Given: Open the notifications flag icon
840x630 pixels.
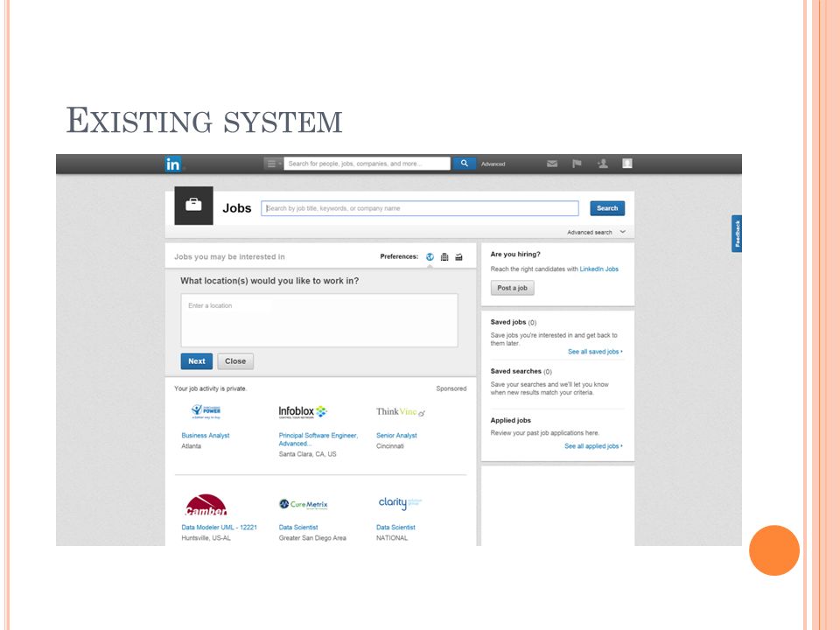Looking at the screenshot, I should [x=577, y=164].
